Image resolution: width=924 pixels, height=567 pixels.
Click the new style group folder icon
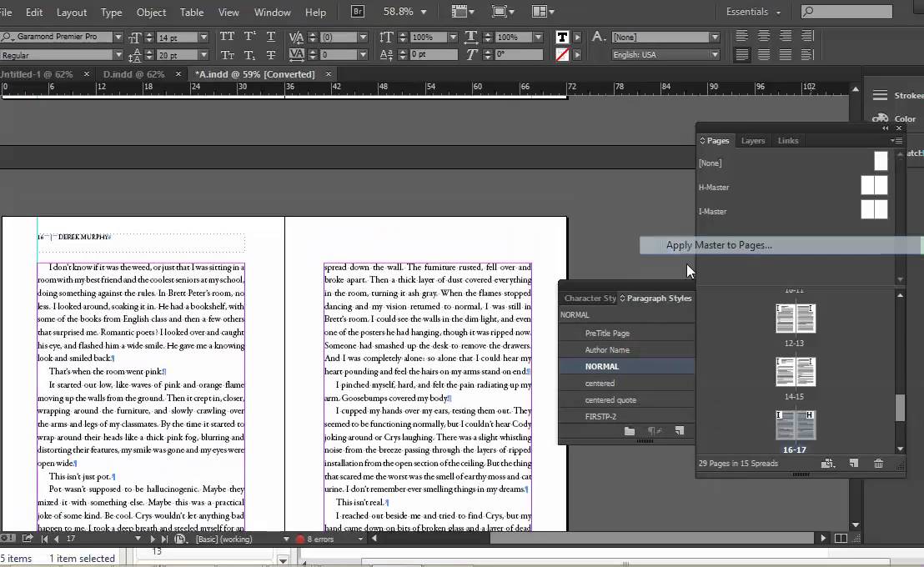pos(628,430)
